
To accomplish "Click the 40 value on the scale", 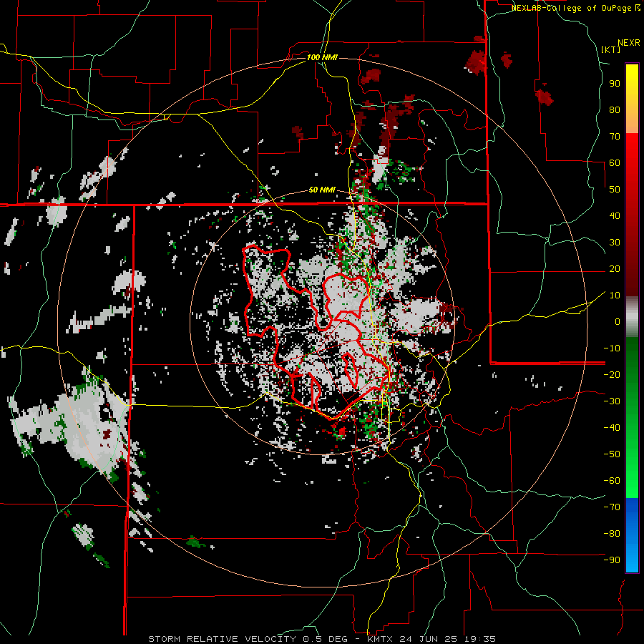I will (x=615, y=215).
